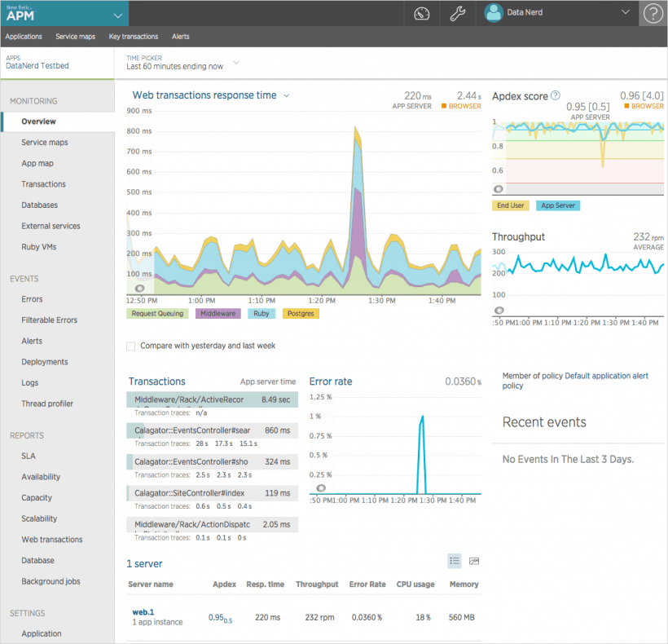
Task: Open the Transactions section heading link
Action: pos(157,382)
